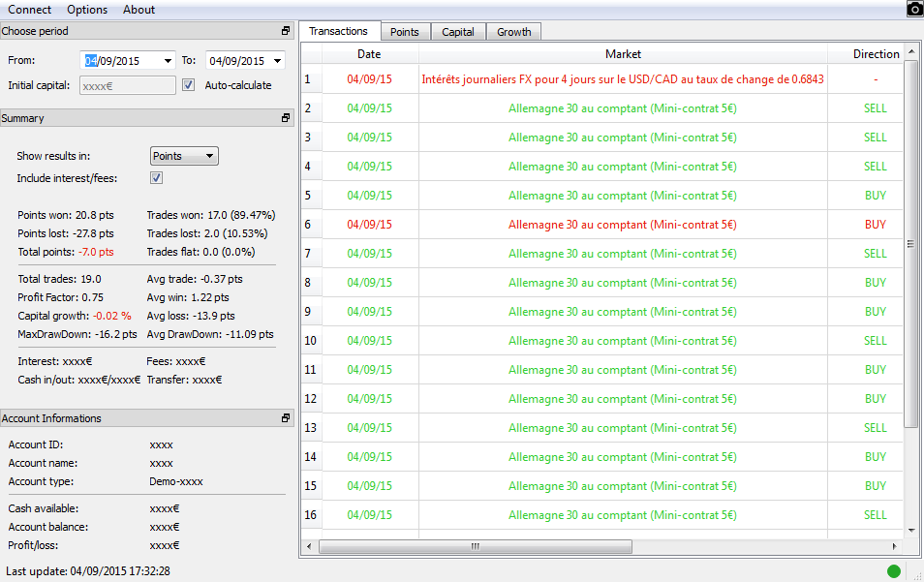Click the scroll left arrow below transactions
This screenshot has height=582, width=924.
point(309,547)
